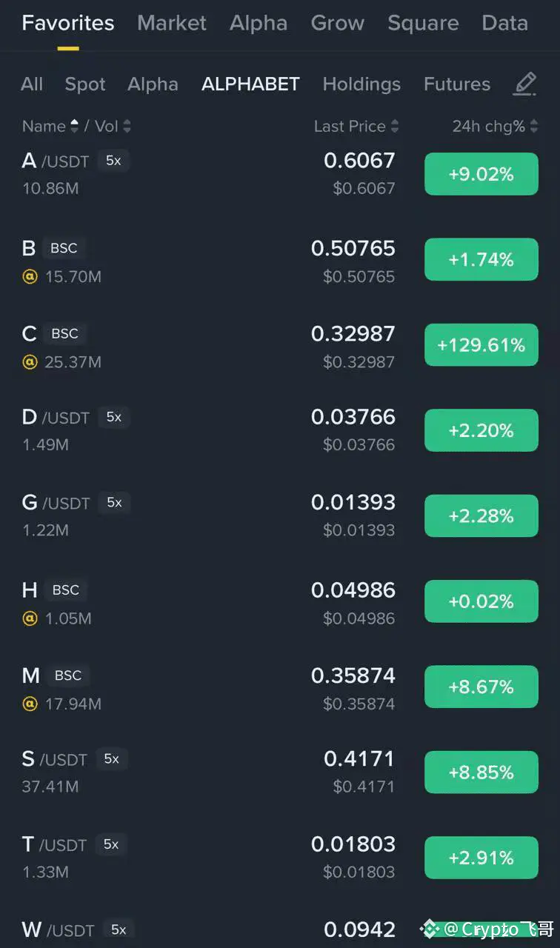This screenshot has height=948, width=560.
Task: Tap the Alpha badge icon beside B volume
Action: pyautogui.click(x=30, y=277)
